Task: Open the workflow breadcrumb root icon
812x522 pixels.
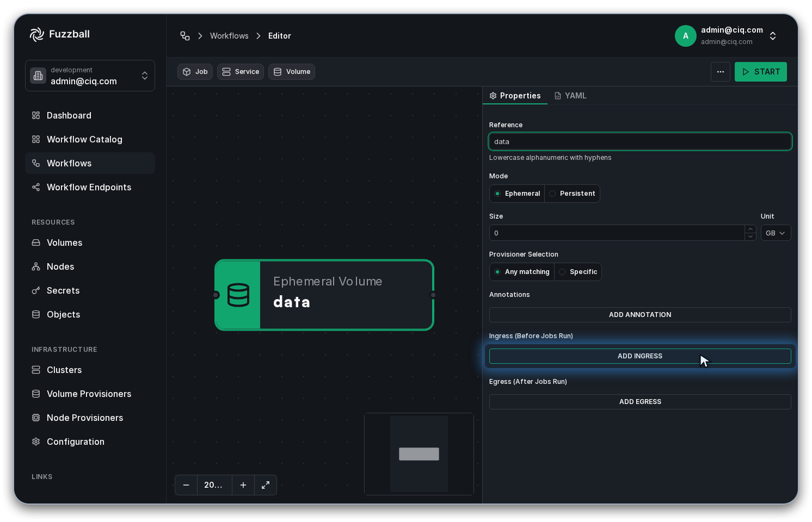Action: pyautogui.click(x=185, y=36)
